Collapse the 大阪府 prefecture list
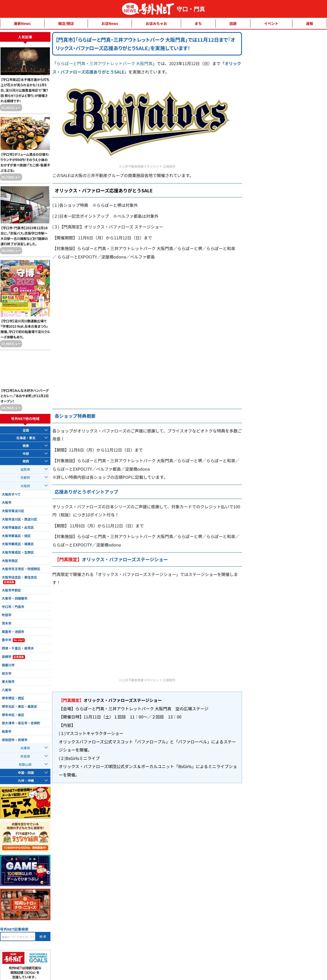This screenshot has height=980, width=327. [x=25, y=486]
